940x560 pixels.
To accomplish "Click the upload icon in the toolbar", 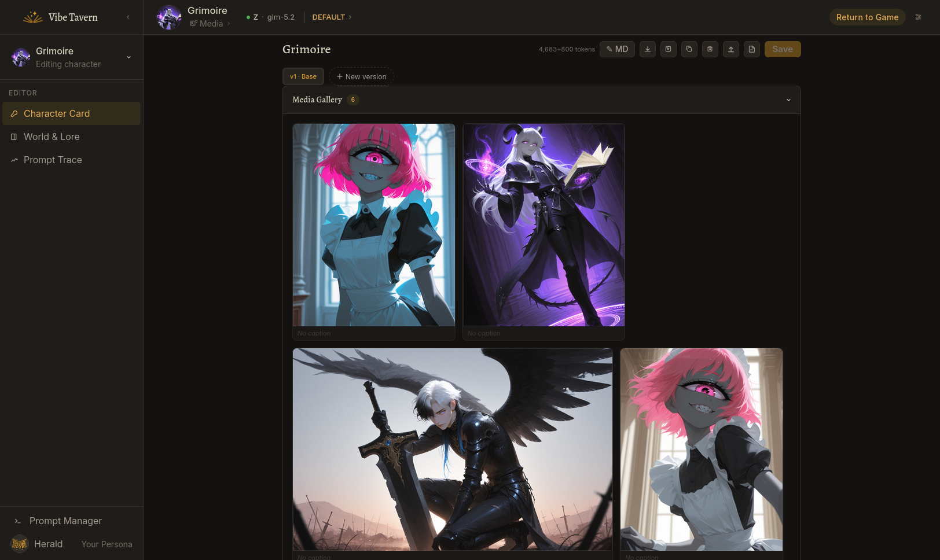I will [x=731, y=49].
